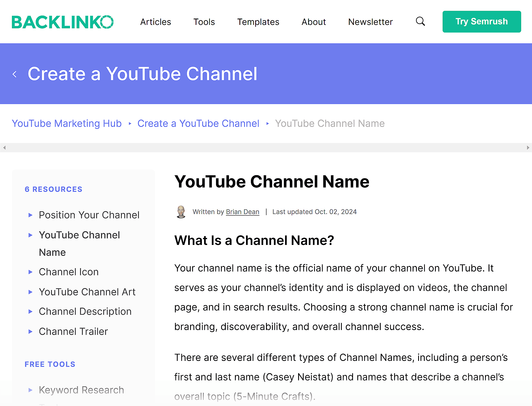The image size is (532, 406).
Task: Click the horizontal scrollbar track
Action: click(266, 148)
